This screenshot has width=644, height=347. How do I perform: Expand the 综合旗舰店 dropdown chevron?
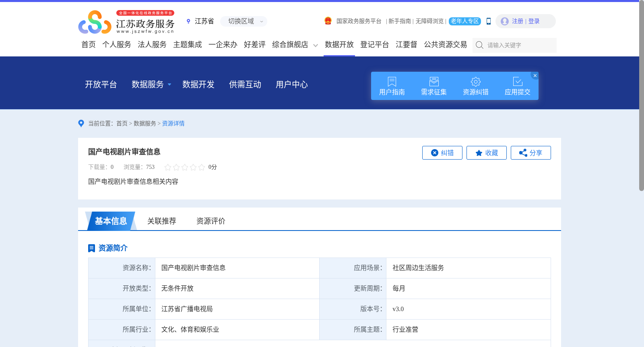click(x=316, y=46)
